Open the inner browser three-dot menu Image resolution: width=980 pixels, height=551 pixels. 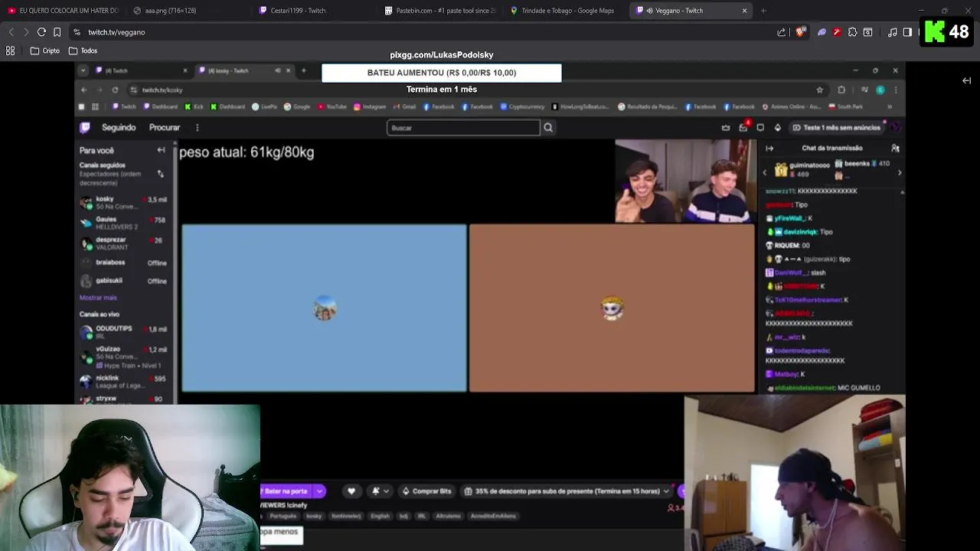[x=896, y=90]
